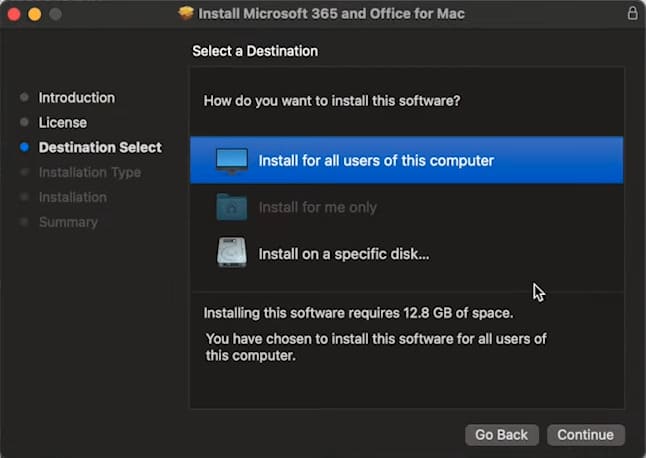Click the bullet dot next to Introduction

24,98
